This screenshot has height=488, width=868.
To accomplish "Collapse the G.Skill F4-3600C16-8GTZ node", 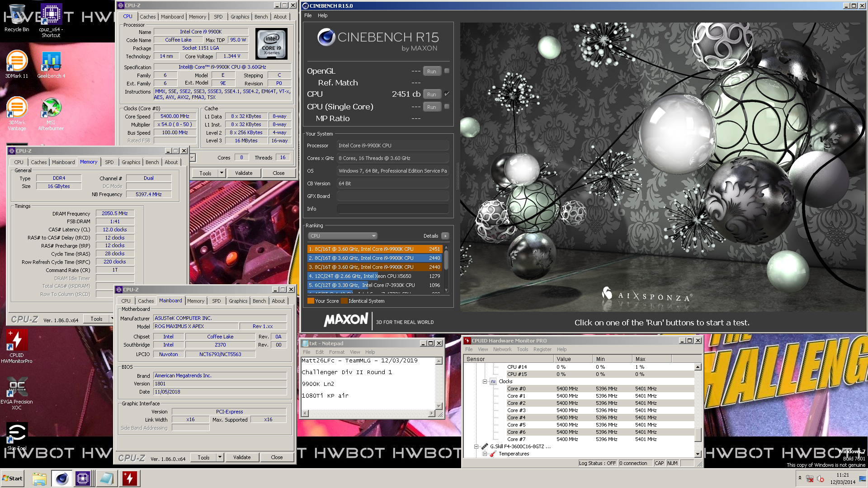I will [x=476, y=446].
